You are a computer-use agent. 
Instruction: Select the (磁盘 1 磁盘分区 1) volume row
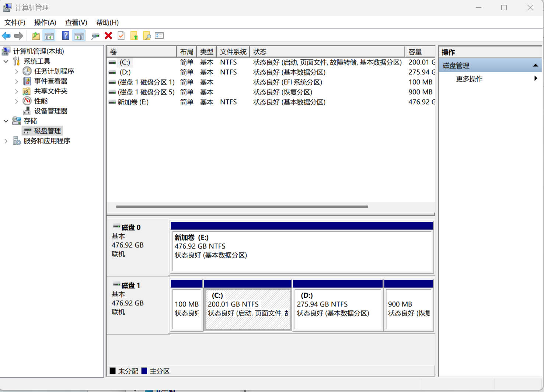click(271, 82)
